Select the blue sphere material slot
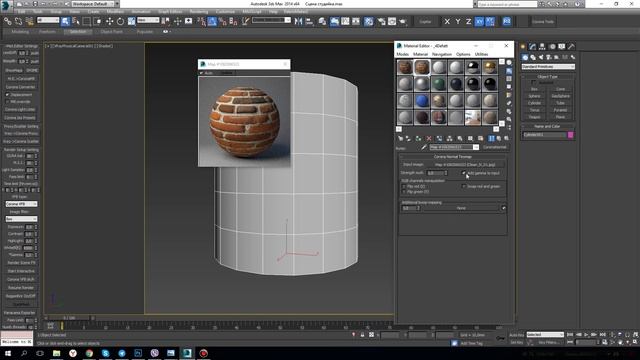640x360 pixels. (422, 100)
